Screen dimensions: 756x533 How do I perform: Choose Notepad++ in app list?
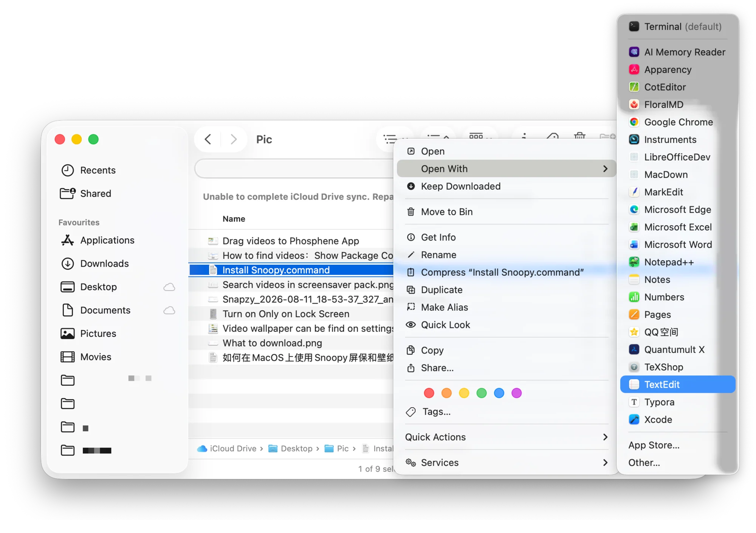(677, 262)
